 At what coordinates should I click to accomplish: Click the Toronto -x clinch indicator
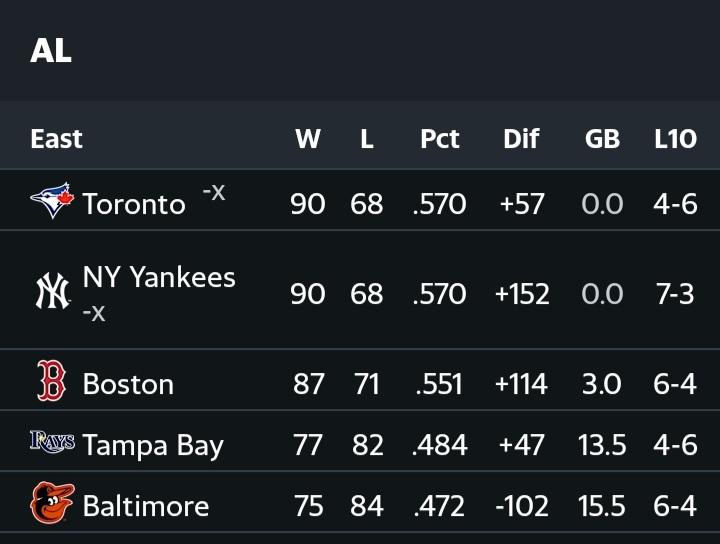pyautogui.click(x=214, y=192)
